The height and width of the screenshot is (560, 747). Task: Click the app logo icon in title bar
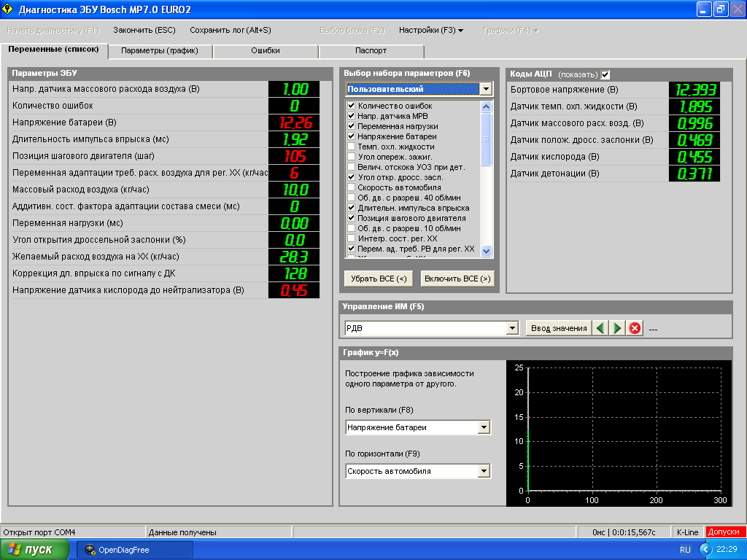pos(9,9)
